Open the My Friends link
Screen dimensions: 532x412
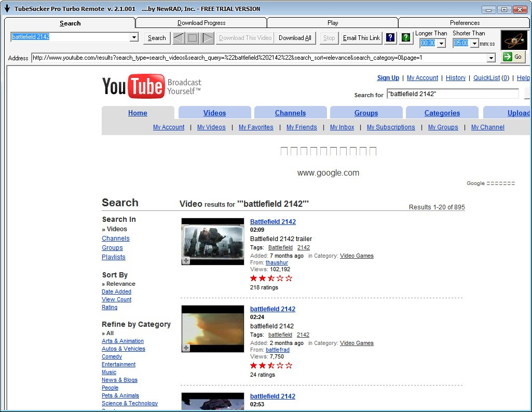pyautogui.click(x=302, y=127)
